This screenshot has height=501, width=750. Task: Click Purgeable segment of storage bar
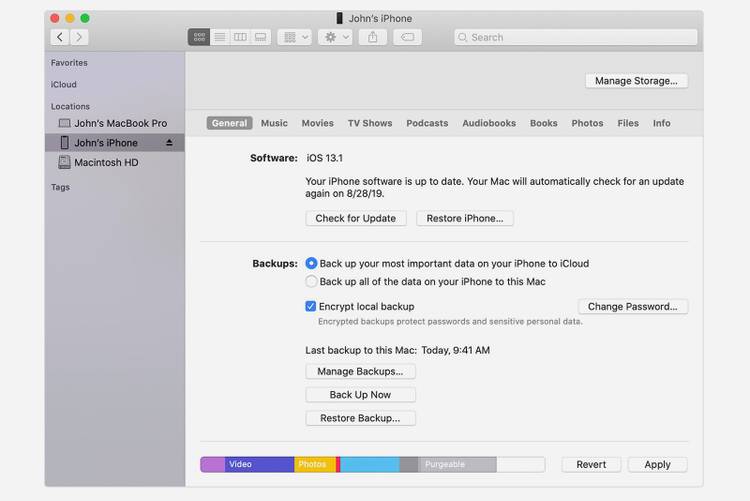458,464
